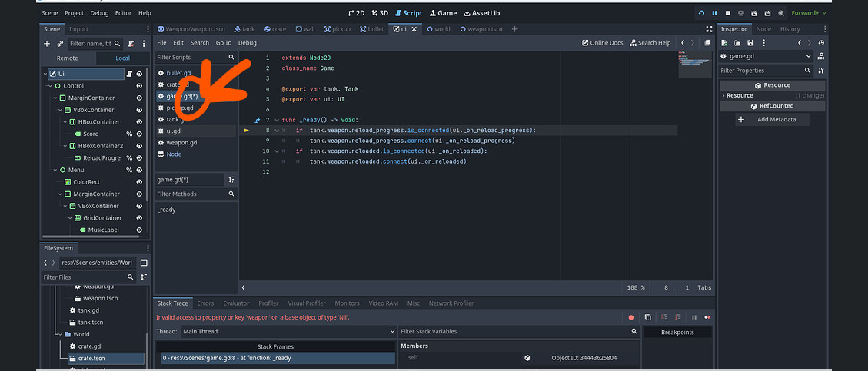This screenshot has height=371, width=868.
Task: Toggle visibility of the Ui node
Action: coord(139,74)
